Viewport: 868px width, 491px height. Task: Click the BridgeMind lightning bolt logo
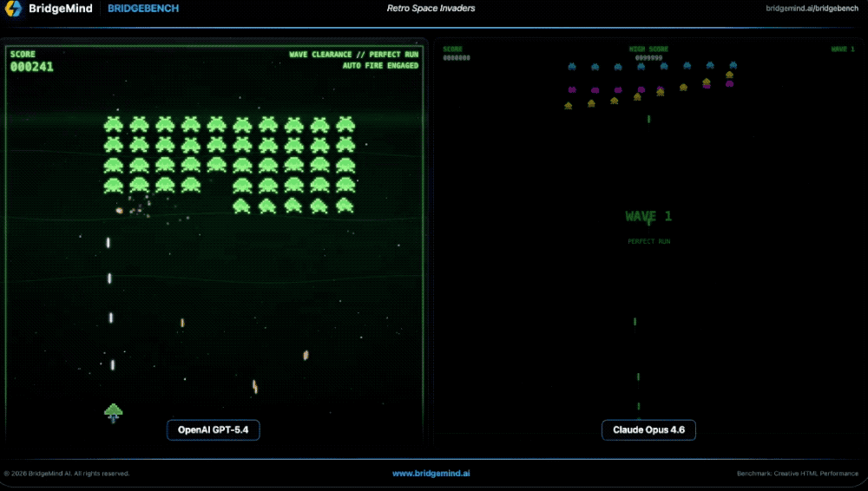pyautogui.click(x=13, y=9)
